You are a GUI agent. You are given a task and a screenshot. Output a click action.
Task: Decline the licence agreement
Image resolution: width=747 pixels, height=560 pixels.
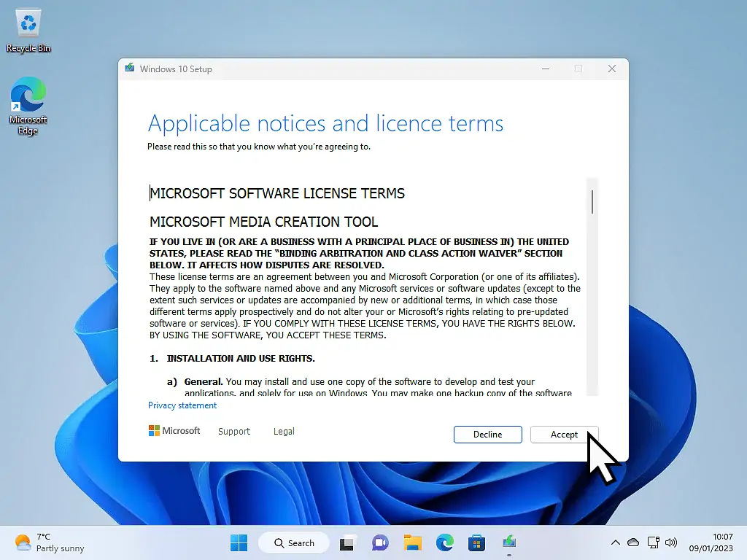[487, 434]
